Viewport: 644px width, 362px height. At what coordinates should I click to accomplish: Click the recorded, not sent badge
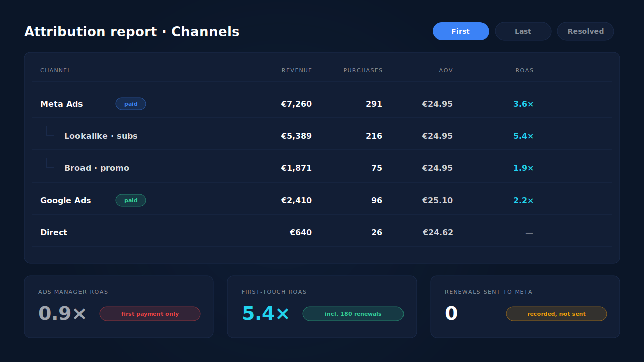[x=556, y=314]
